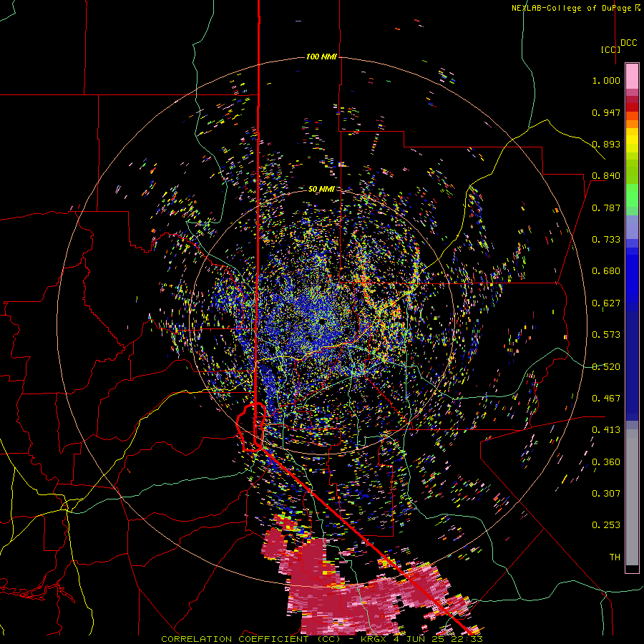Click the TH threshold label
Image resolution: width=644 pixels, height=644 pixels.
pos(615,557)
